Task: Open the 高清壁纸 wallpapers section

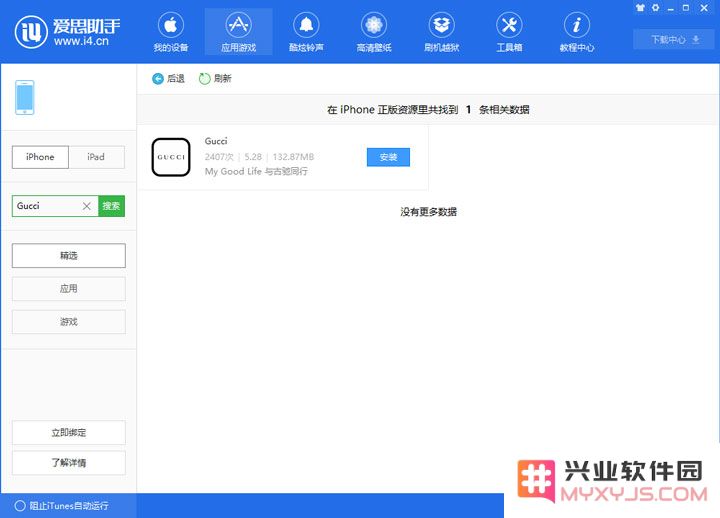Action: pyautogui.click(x=374, y=32)
